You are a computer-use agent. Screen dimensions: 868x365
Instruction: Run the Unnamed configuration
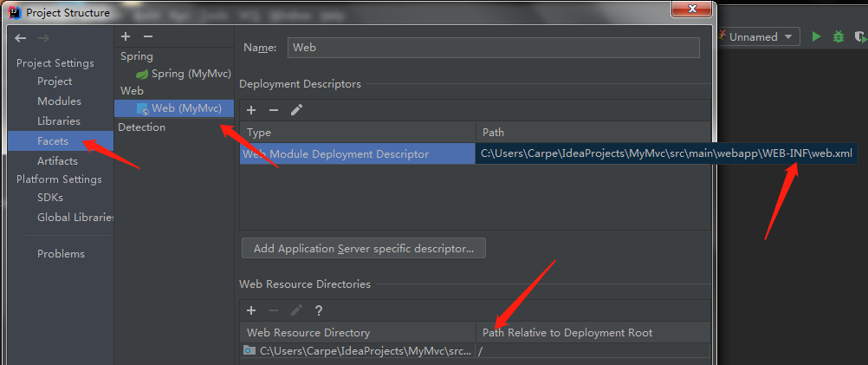coord(816,36)
